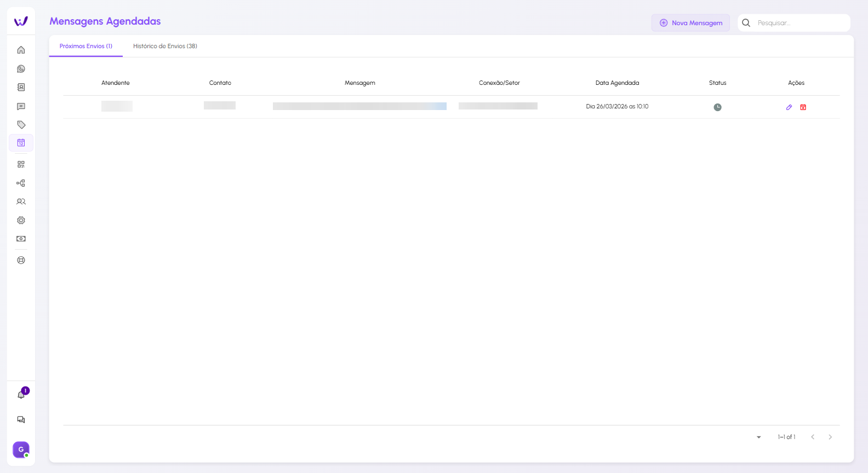Cancel scheduled message with red calendar icon
The width and height of the screenshot is (868, 473).
coord(803,107)
